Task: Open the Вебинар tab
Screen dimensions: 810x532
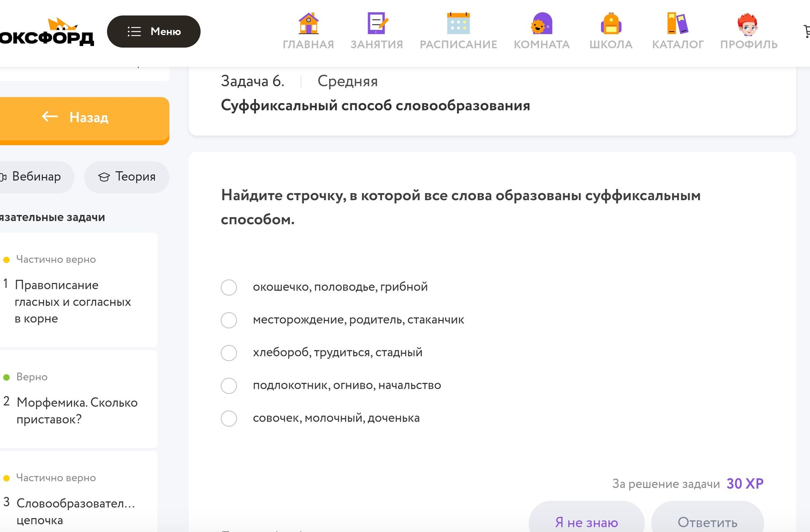Action: click(x=36, y=177)
